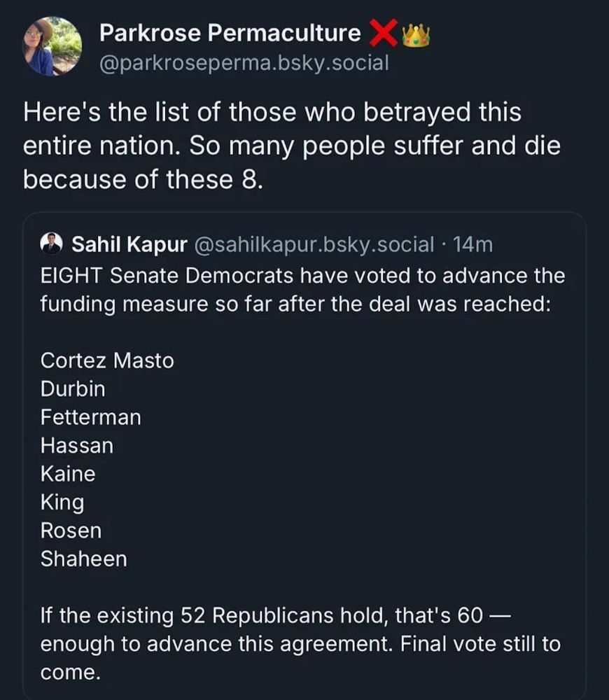Click the 14m timestamp on quoted post

point(473,244)
